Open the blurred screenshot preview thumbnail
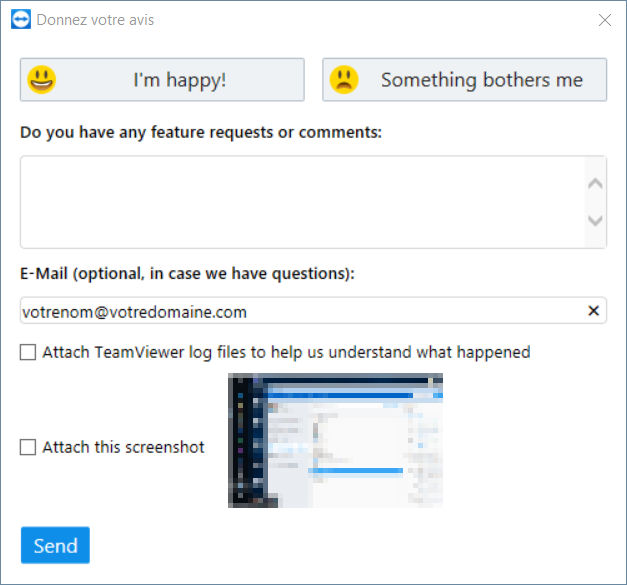Screen dimensions: 627x585 click(335, 440)
